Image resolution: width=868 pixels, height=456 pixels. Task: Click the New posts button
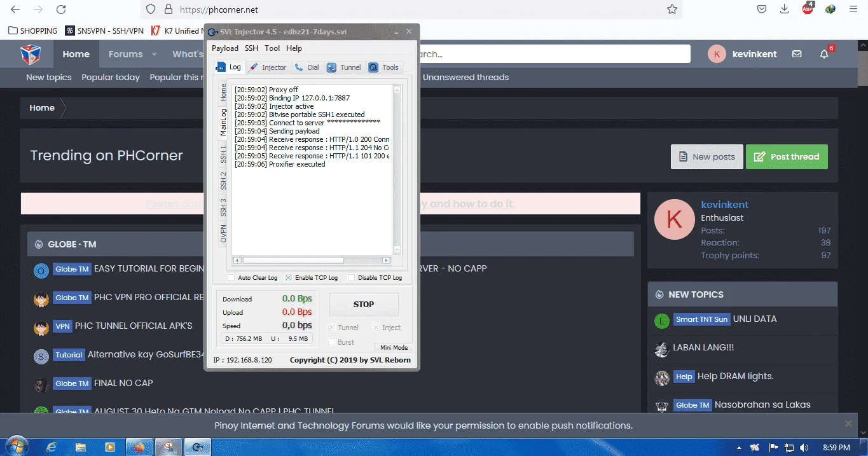(707, 156)
